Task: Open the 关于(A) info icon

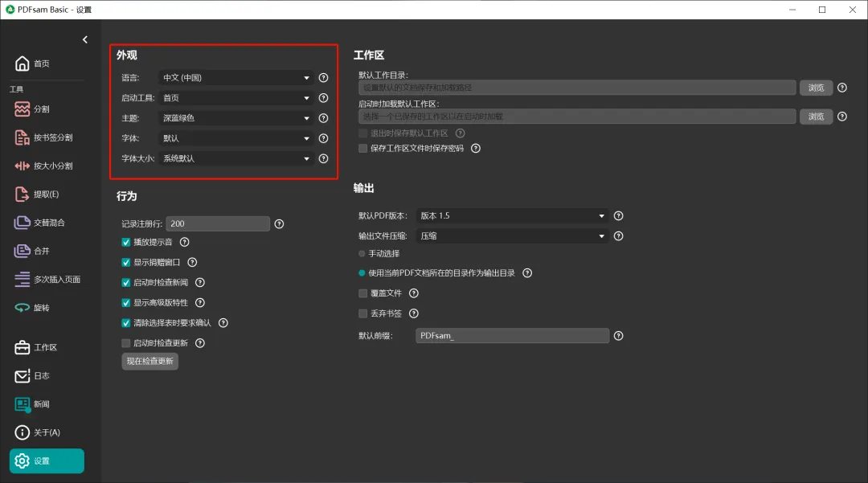Action: click(x=23, y=432)
